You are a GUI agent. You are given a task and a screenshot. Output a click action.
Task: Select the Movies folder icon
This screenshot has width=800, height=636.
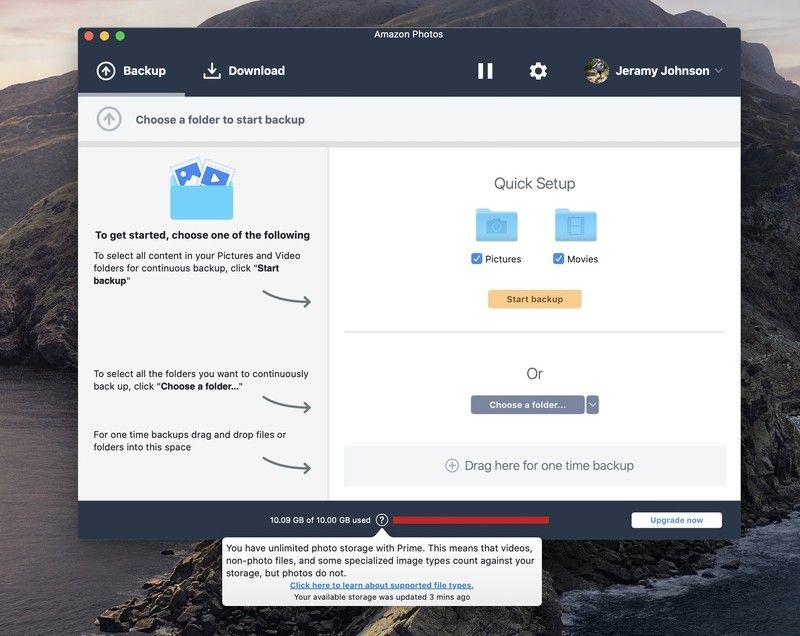(x=576, y=224)
